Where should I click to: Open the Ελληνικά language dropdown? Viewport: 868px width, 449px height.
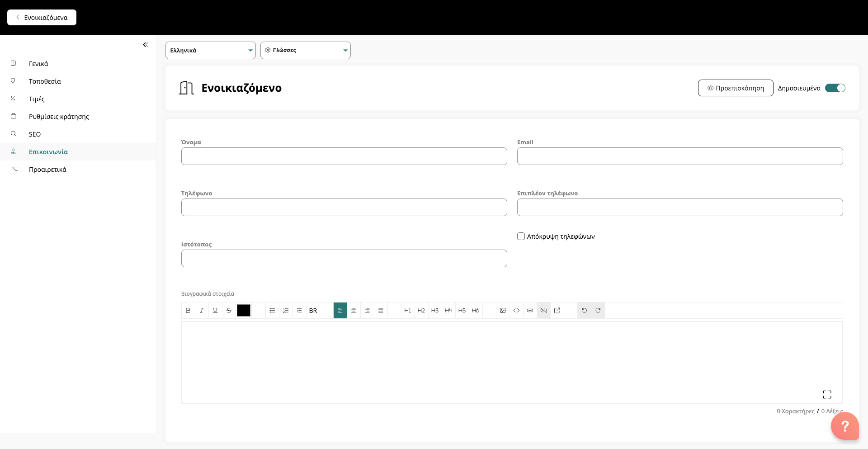tap(210, 51)
